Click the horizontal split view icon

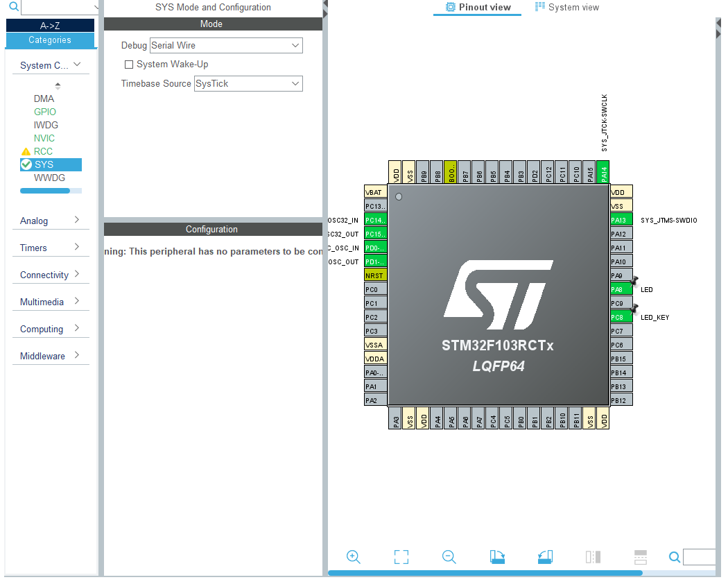coord(641,556)
